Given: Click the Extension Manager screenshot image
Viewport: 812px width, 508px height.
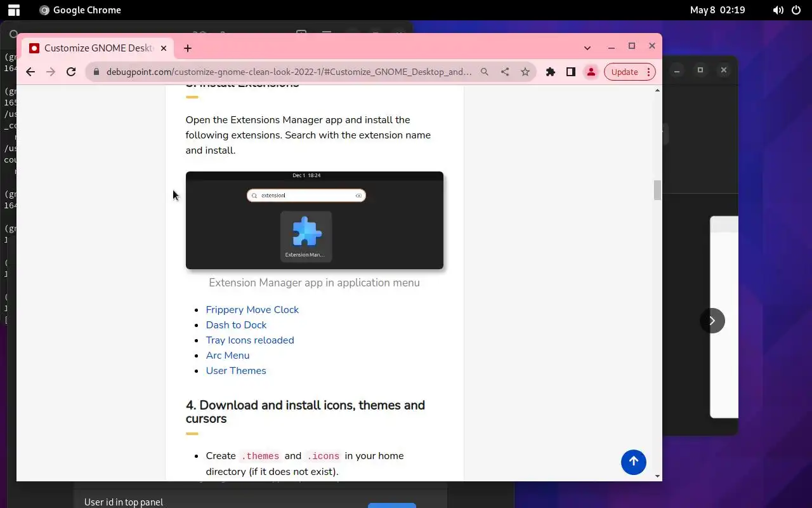Looking at the screenshot, I should point(315,220).
